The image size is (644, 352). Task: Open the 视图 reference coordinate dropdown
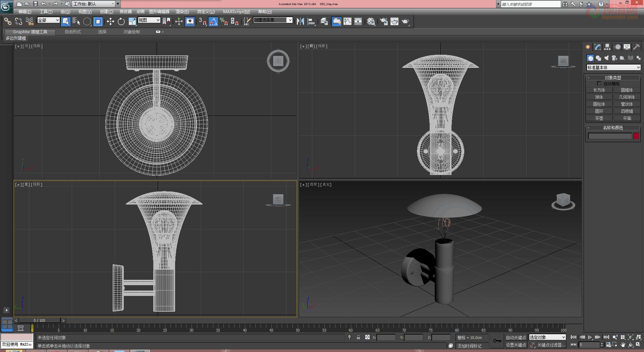[149, 20]
